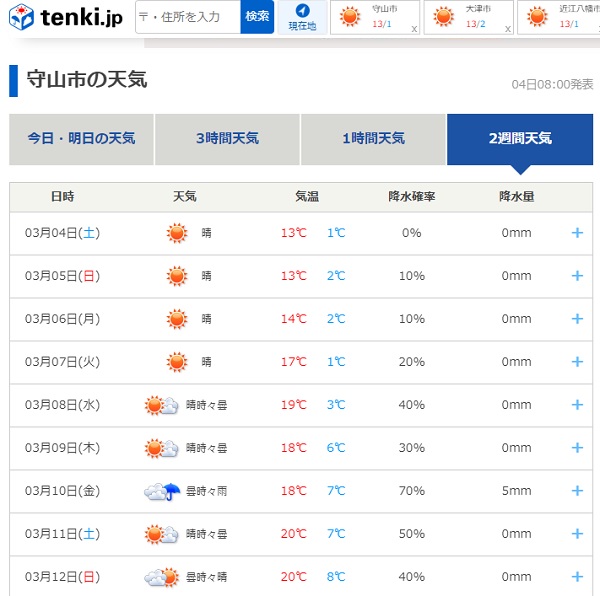Expand details for 03月04日 row
Image resolution: width=600 pixels, height=596 pixels.
click(577, 233)
